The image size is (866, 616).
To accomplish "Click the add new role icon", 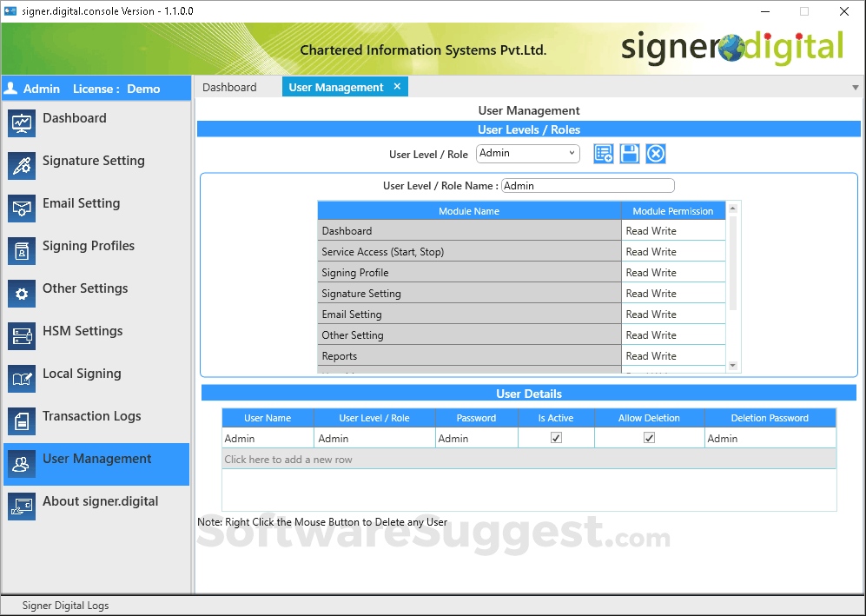I will pyautogui.click(x=603, y=154).
